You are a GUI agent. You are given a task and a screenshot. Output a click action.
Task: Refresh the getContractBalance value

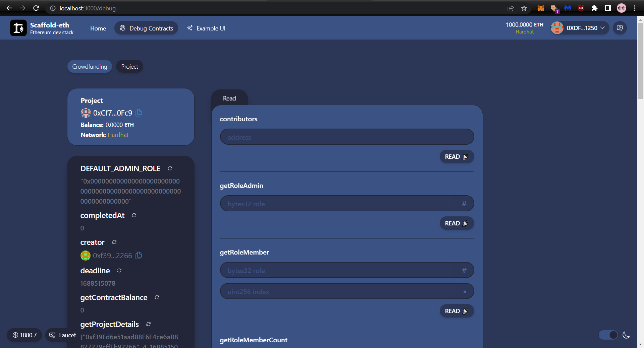coord(156,297)
